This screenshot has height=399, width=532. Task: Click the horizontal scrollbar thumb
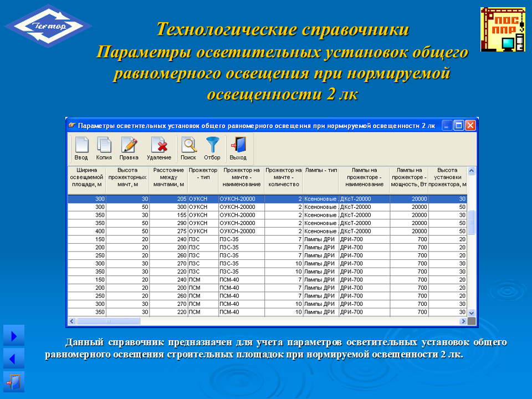(x=108, y=321)
